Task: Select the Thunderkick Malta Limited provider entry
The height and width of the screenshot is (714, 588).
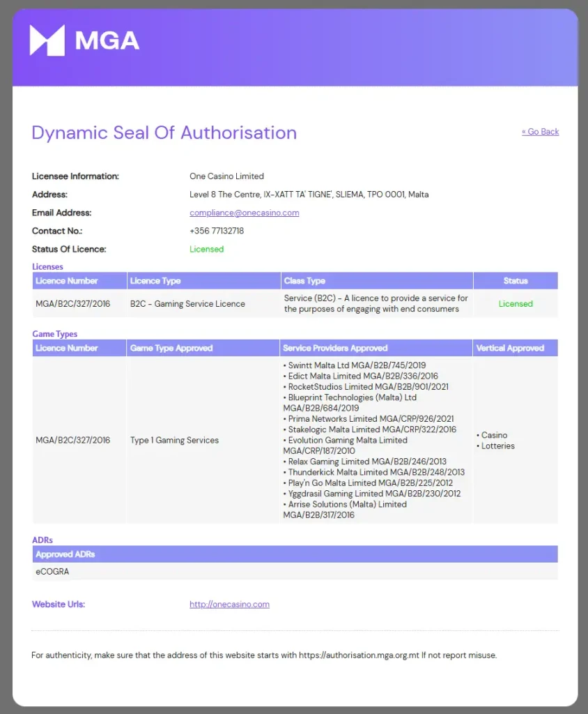Action: [x=374, y=472]
